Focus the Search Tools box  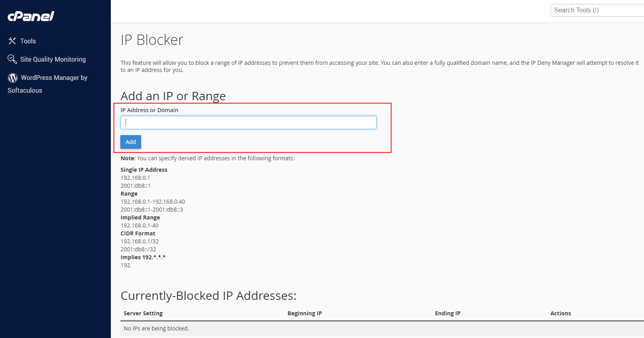tap(596, 10)
